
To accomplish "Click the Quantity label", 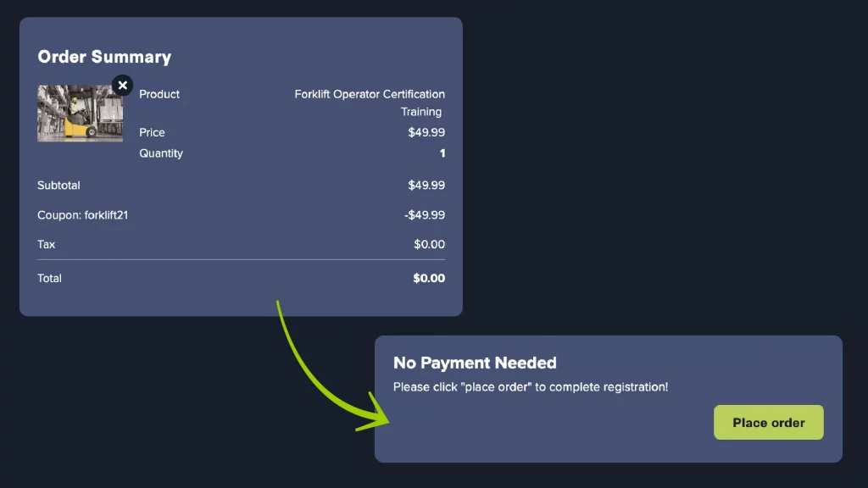I will pyautogui.click(x=161, y=153).
